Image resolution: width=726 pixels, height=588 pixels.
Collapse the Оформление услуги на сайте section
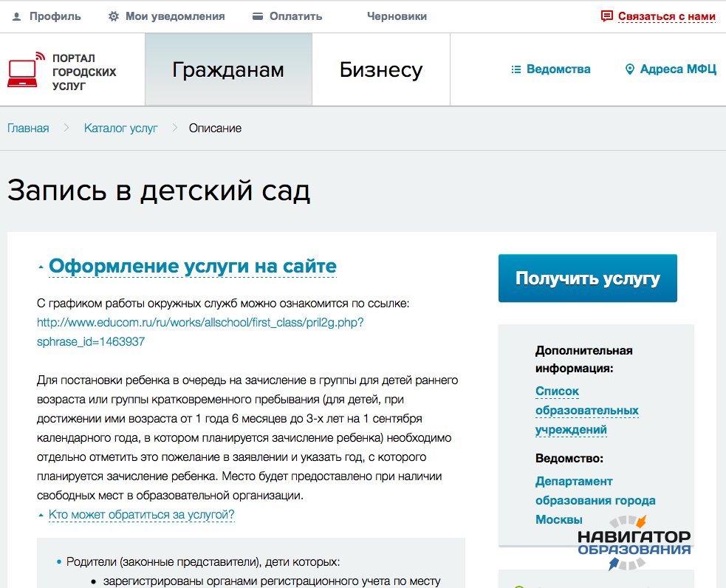[x=192, y=266]
